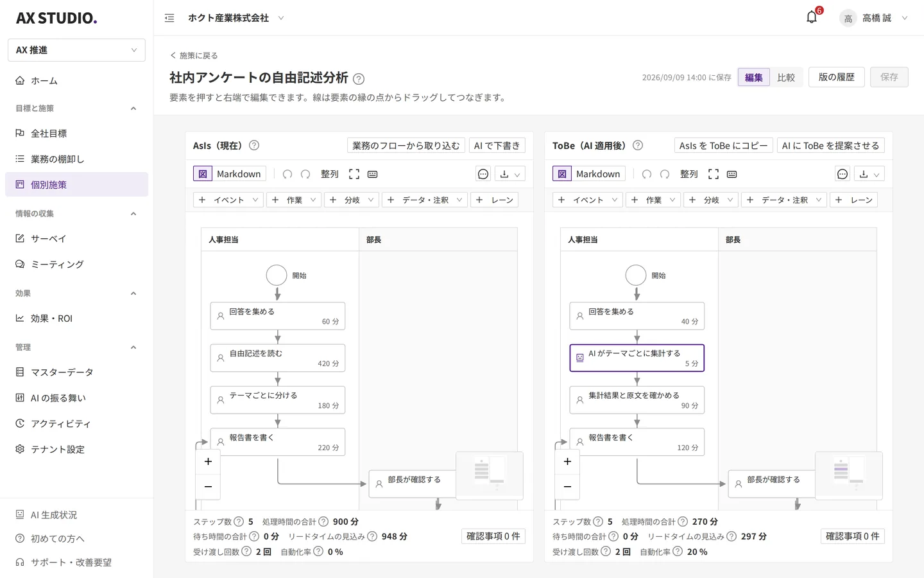Click 業務のフローから取り込む button

tap(406, 146)
